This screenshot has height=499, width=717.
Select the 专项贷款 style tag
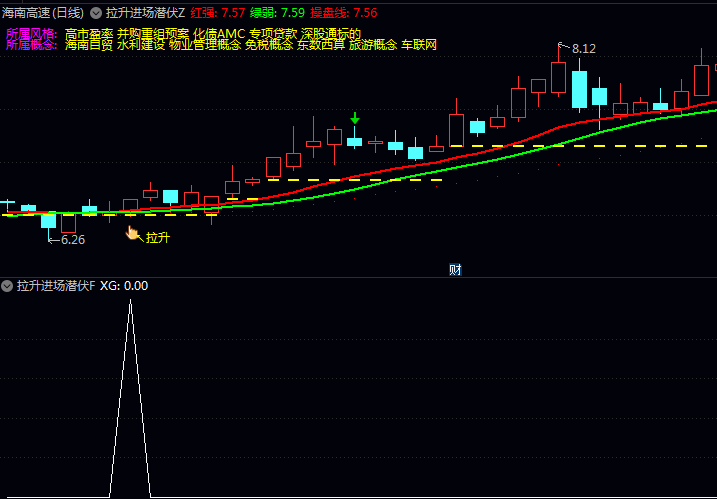(273, 34)
